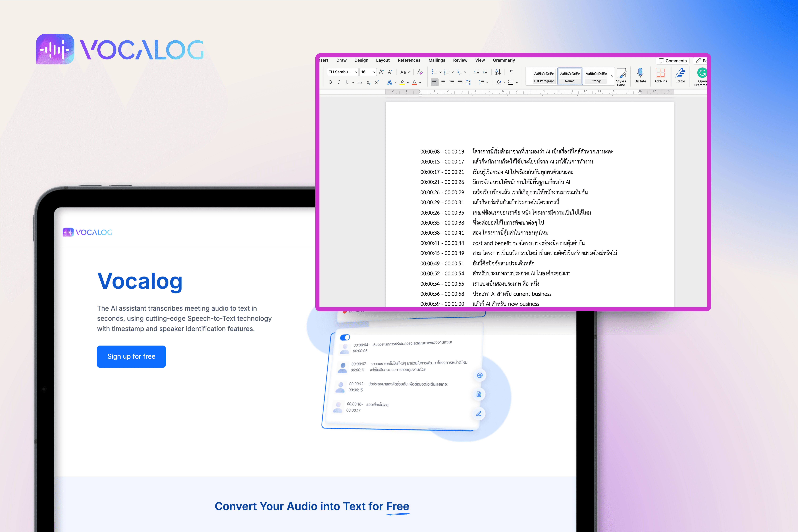Toggle superscript formatting
The image size is (798, 532).
pyautogui.click(x=377, y=82)
